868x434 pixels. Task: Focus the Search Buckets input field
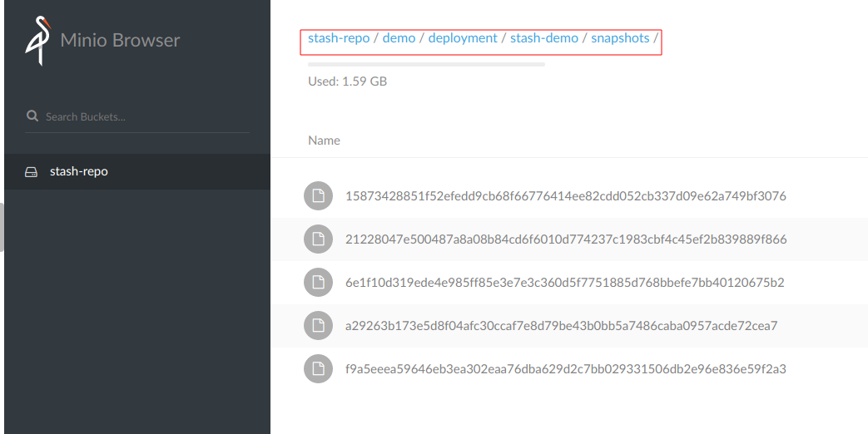pos(141,116)
